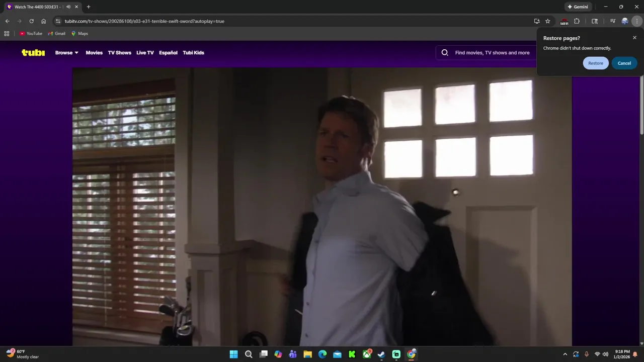Open Task View on the taskbar

pos(263,354)
